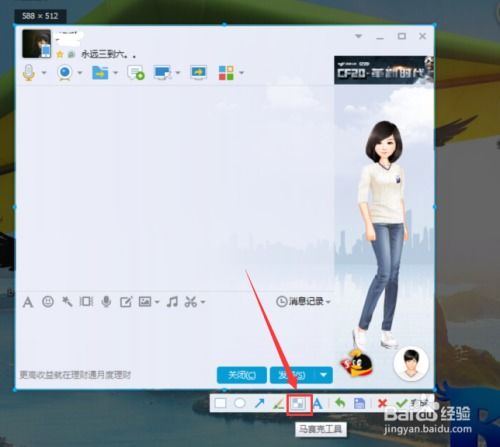Start a voice call with microphone icon

pos(29,72)
